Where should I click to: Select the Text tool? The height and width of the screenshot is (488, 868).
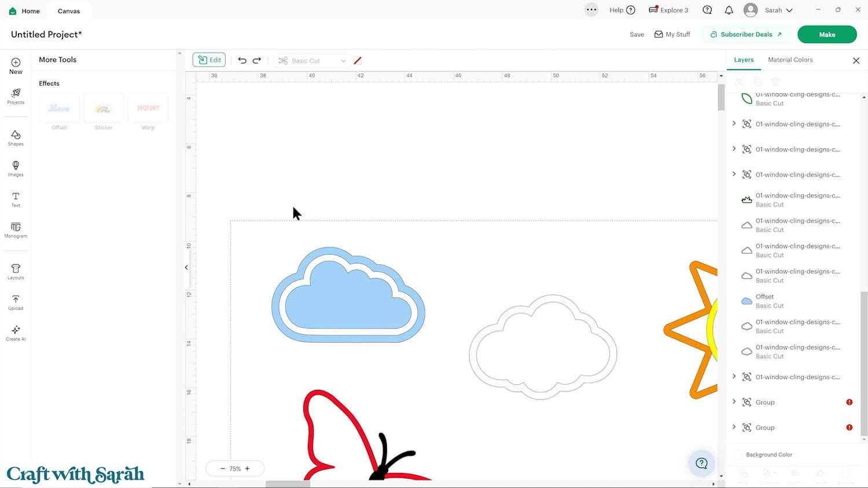pos(16,199)
